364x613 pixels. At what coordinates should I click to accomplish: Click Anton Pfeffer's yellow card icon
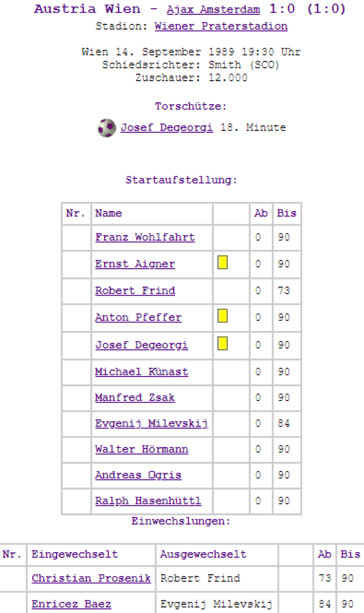click(x=223, y=317)
